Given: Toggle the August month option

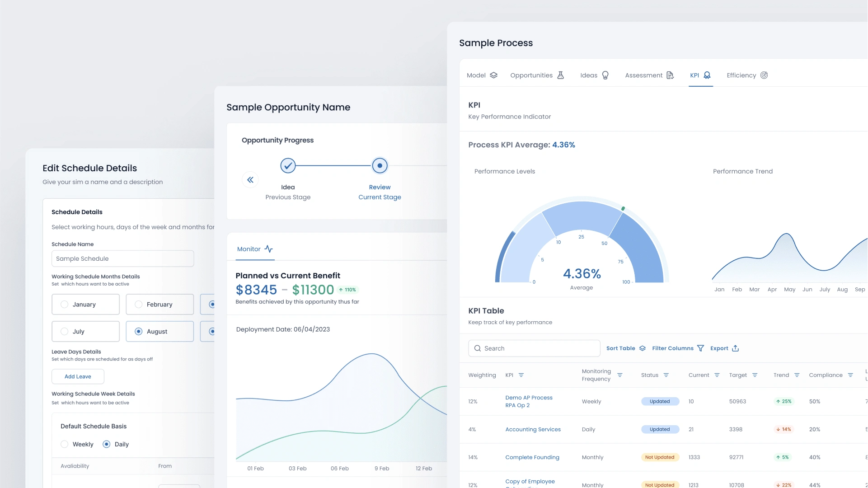Looking at the screenshot, I should coord(139,332).
